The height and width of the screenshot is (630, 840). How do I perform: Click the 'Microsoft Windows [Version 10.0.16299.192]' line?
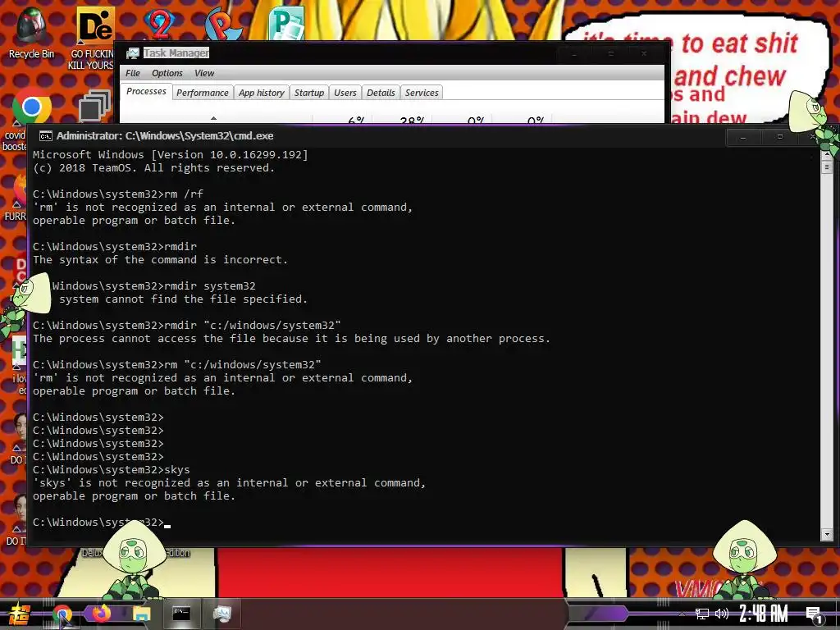[171, 155]
